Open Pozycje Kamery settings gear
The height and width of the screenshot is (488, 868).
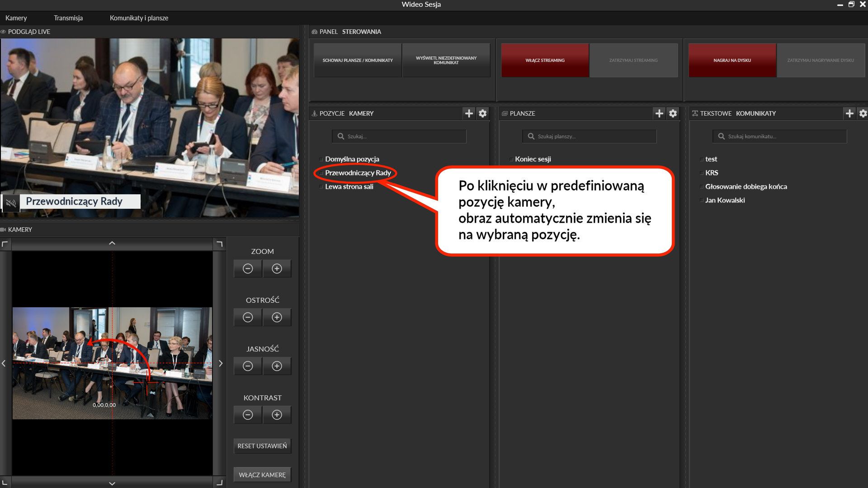click(x=483, y=113)
